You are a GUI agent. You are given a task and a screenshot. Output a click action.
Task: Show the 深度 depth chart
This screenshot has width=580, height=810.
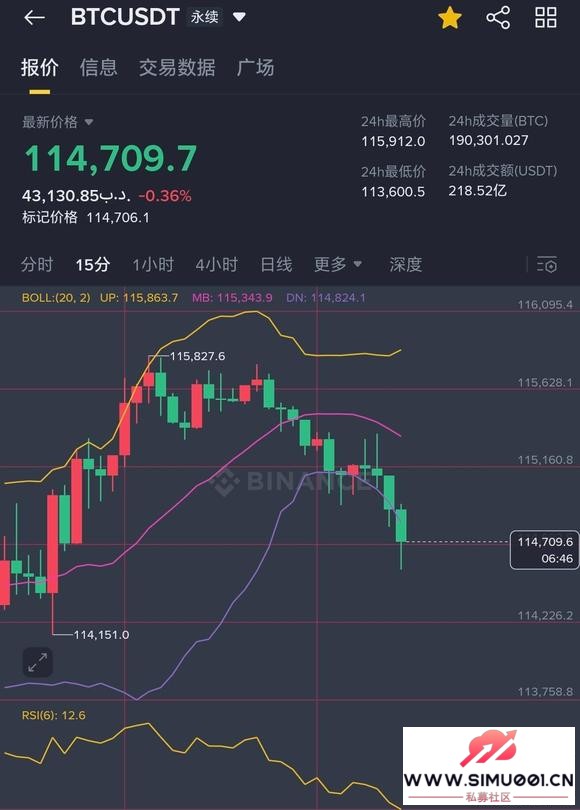coord(405,264)
